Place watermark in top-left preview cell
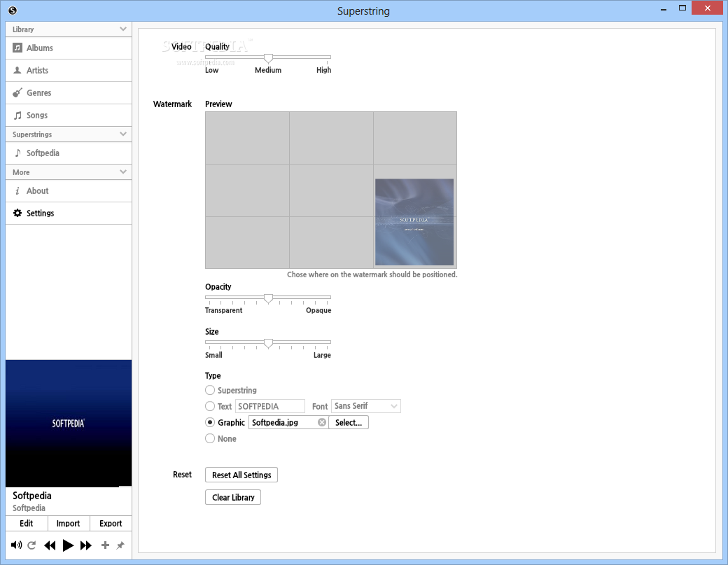The image size is (728, 565). tap(248, 138)
